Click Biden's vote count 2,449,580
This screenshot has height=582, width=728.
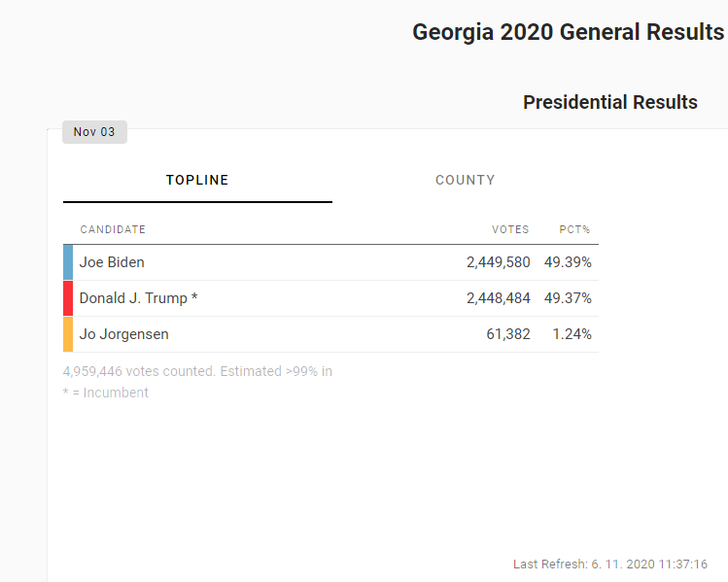(x=498, y=262)
